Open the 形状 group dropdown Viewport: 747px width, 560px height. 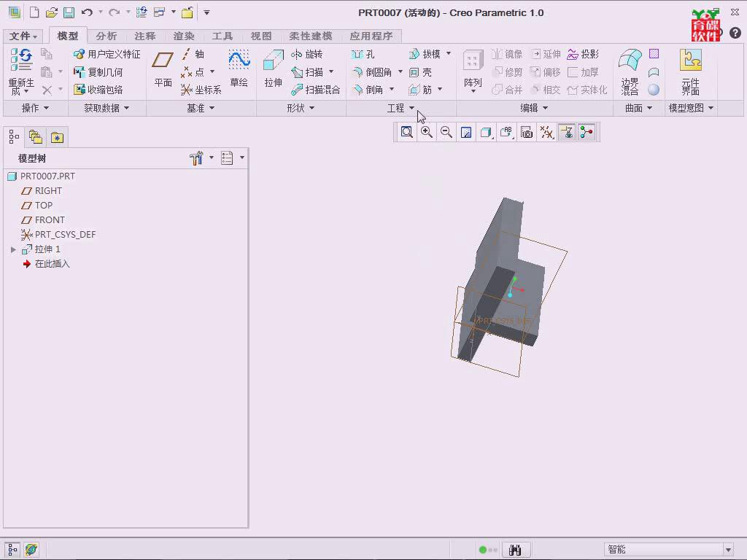pyautogui.click(x=301, y=108)
